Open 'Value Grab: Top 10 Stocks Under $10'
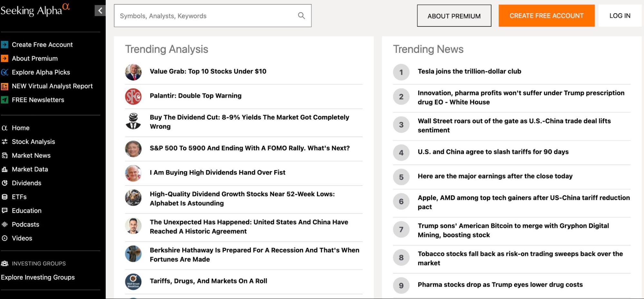Image resolution: width=644 pixels, height=299 pixels. [208, 71]
